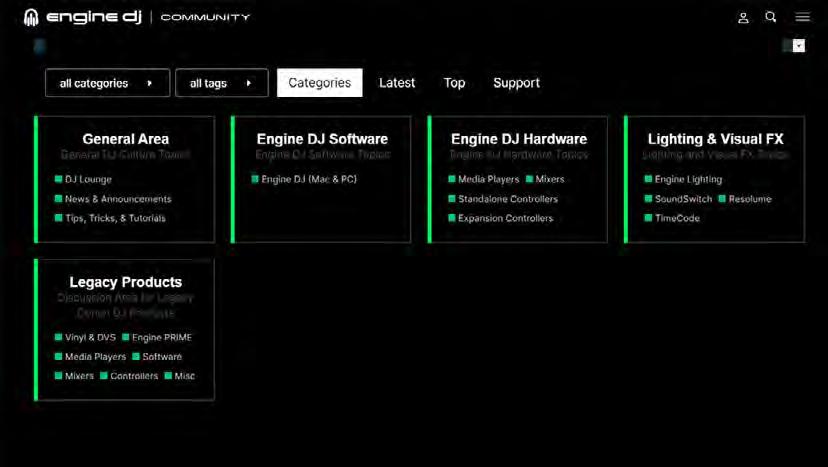The width and height of the screenshot is (828, 467).
Task: Open Mixers under Legacy Products
Action: click(74, 376)
